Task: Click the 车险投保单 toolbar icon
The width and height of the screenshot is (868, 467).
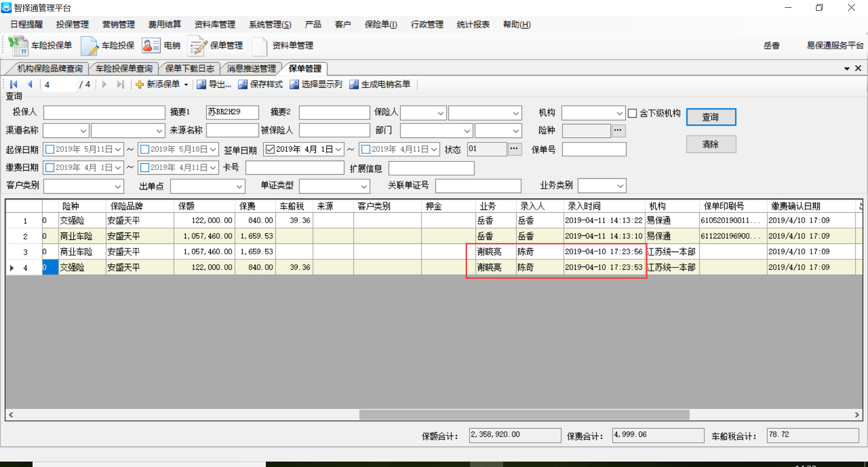Action: [x=19, y=46]
